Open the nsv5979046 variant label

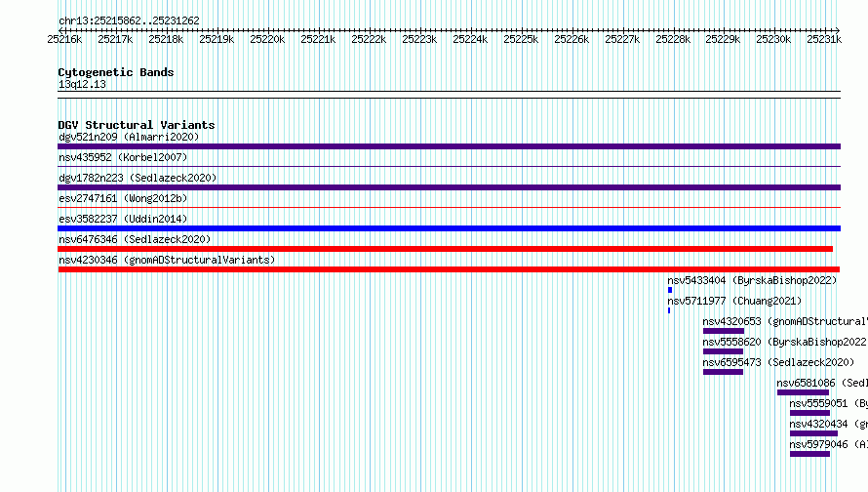click(x=829, y=444)
